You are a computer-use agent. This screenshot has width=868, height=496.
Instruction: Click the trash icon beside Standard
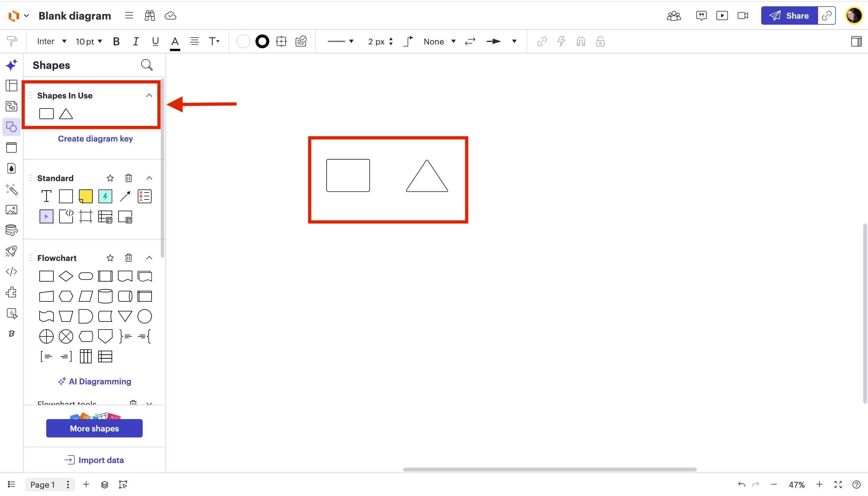tap(128, 178)
